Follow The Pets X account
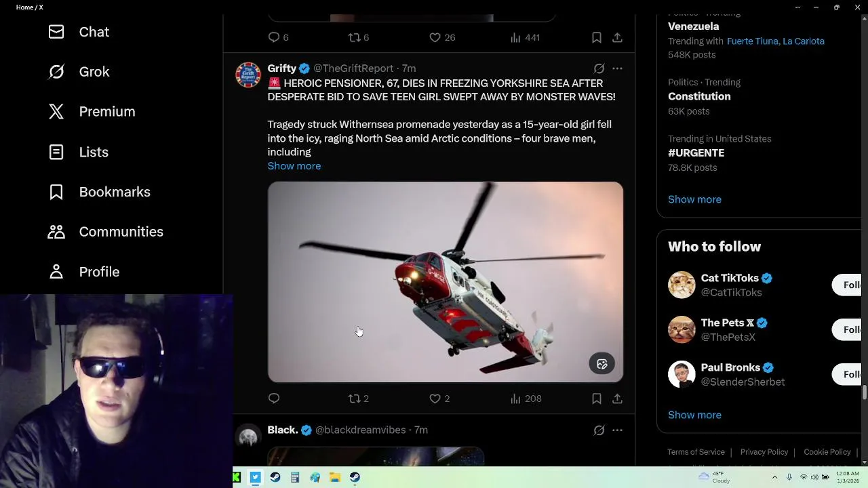Screen dimensions: 868x488 846,329
